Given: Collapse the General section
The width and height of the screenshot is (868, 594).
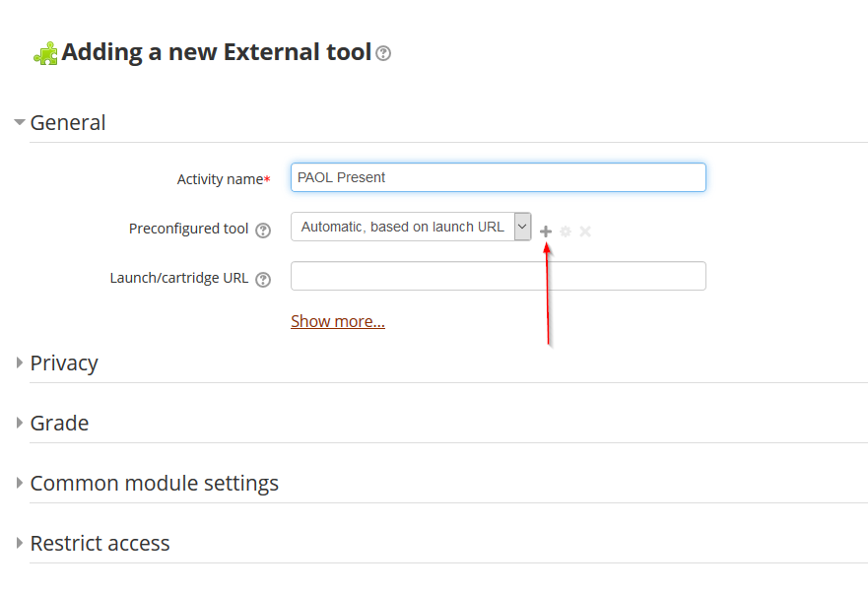Looking at the screenshot, I should coord(20,122).
